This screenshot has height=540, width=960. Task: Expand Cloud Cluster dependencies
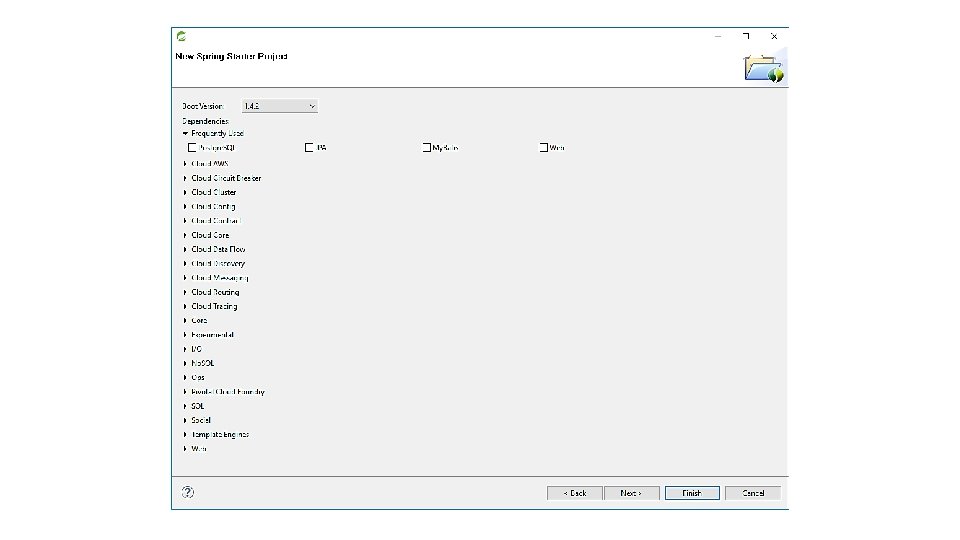(x=185, y=192)
